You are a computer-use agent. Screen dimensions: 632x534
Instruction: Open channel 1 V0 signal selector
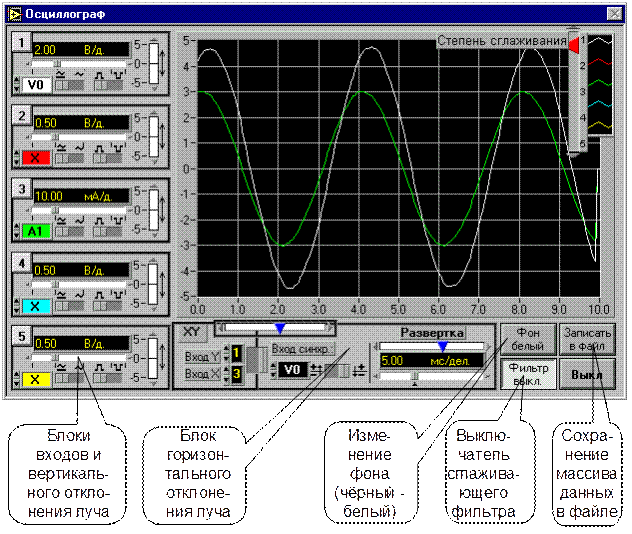pyautogui.click(x=37, y=86)
